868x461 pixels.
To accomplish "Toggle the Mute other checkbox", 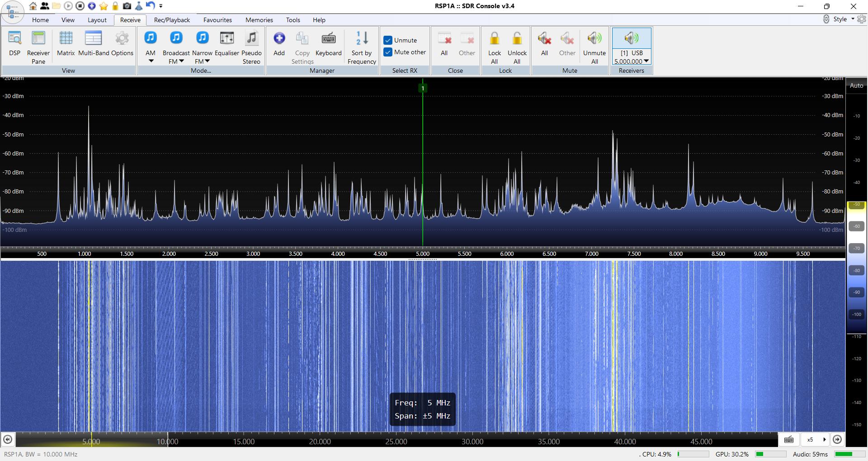I will pos(388,52).
